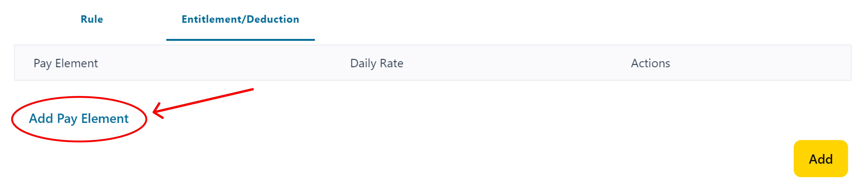This screenshot has width=868, height=192.
Task: Click the Daily Rate column header
Action: click(x=377, y=63)
